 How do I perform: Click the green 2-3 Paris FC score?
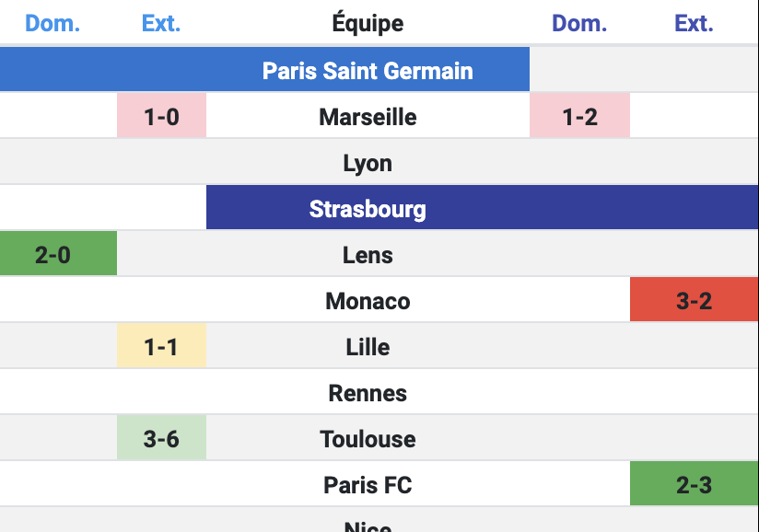pyautogui.click(x=694, y=485)
